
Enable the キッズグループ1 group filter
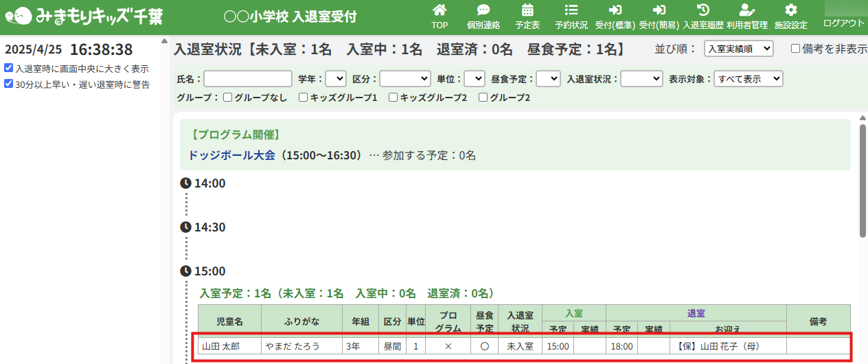click(x=303, y=98)
